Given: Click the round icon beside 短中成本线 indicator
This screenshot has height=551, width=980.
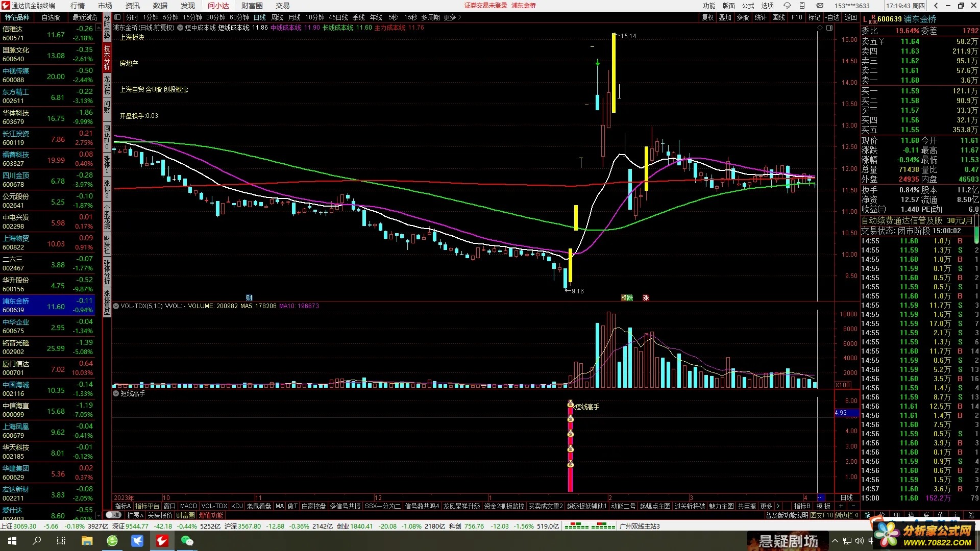Looking at the screenshot, I should click(x=180, y=28).
